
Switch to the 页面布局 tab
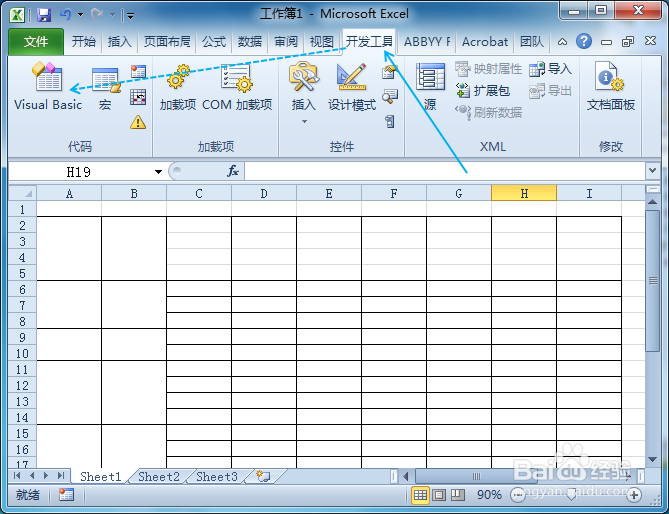[x=167, y=41]
